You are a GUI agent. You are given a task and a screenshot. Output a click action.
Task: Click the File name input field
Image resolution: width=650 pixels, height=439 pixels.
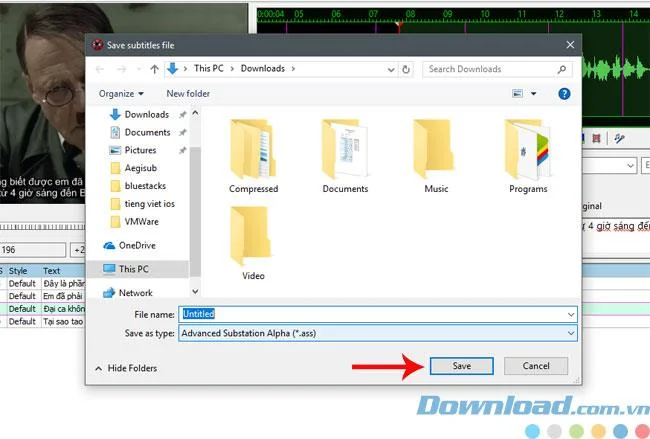click(378, 314)
